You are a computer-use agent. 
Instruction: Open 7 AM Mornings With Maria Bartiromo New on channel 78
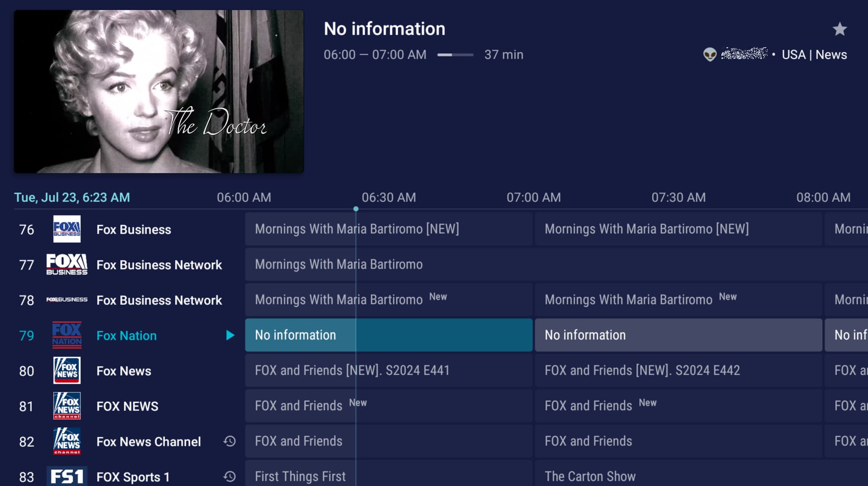pos(679,300)
